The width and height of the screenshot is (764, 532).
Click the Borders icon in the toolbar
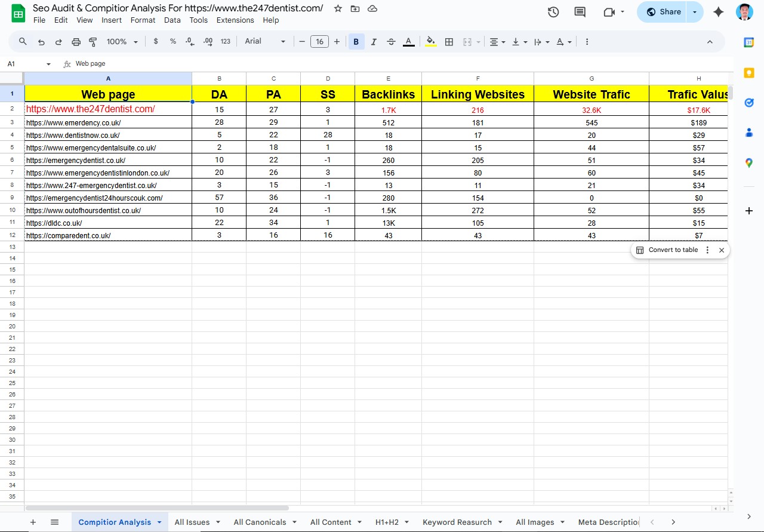click(449, 41)
